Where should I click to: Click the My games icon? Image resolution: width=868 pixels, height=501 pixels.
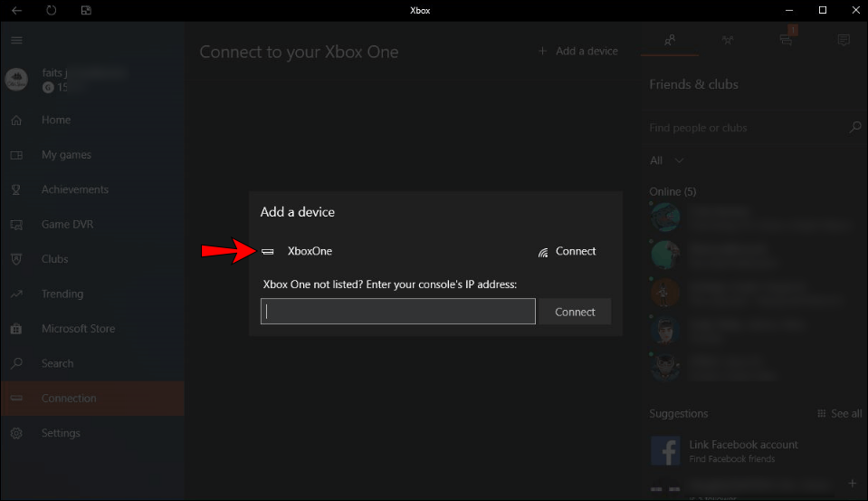[16, 155]
